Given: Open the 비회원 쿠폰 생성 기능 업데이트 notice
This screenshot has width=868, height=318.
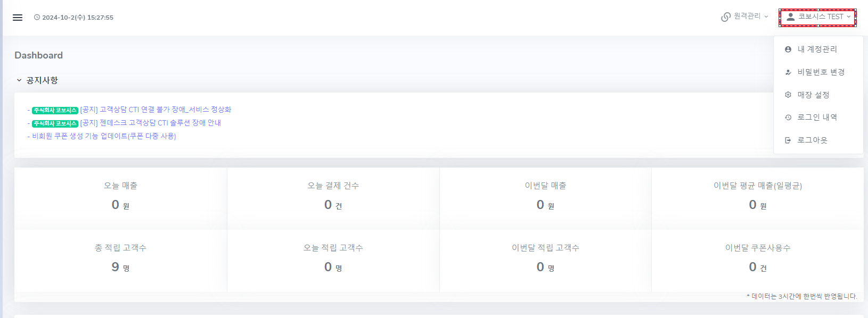Looking at the screenshot, I should pos(104,136).
